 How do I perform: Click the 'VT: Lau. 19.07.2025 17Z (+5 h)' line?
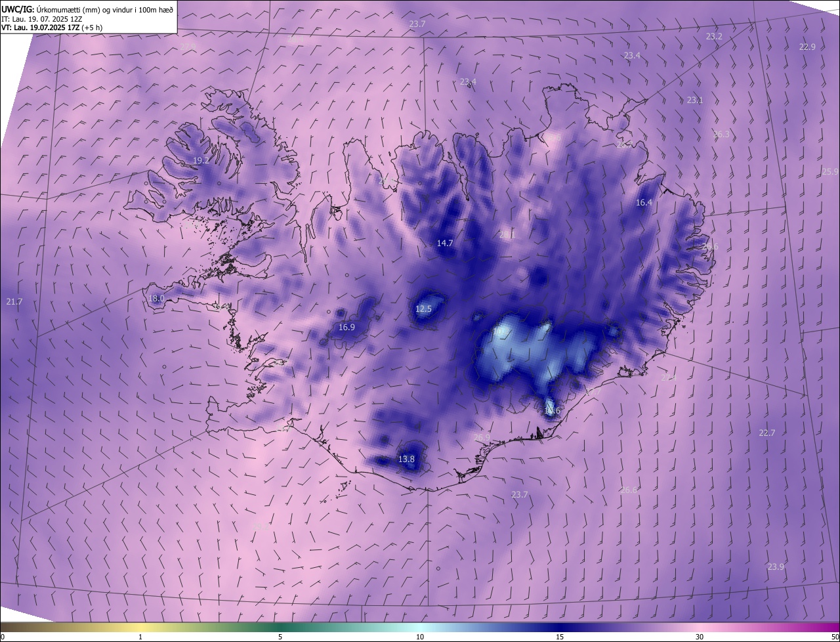[x=52, y=28]
